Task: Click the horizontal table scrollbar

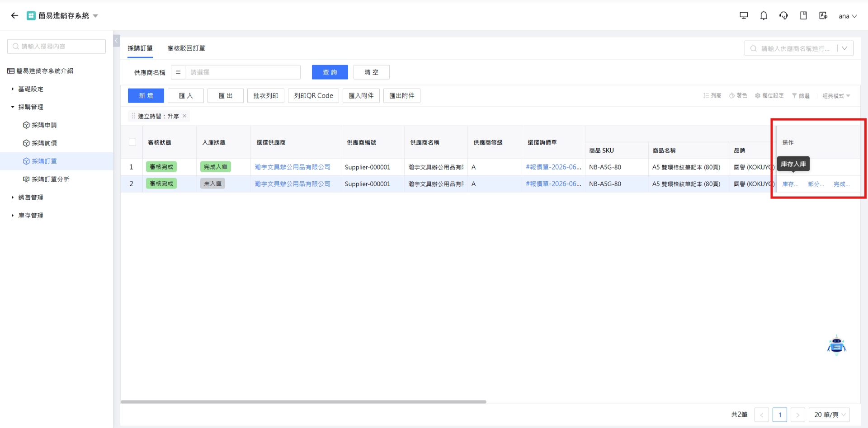Action: [x=303, y=402]
